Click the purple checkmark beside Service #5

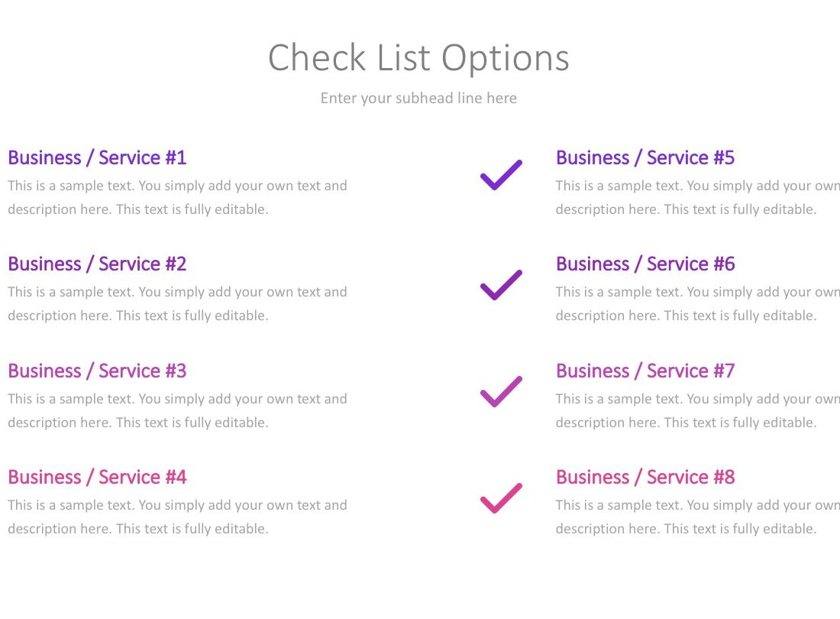(x=501, y=175)
